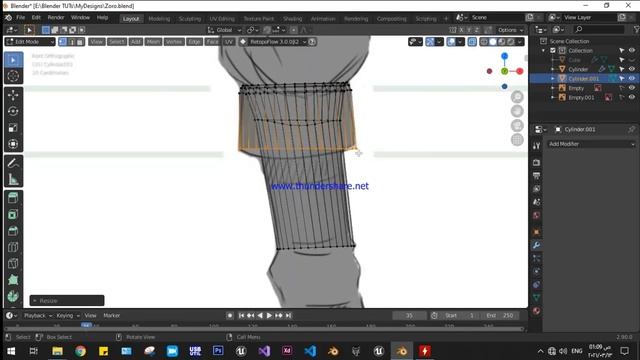Click the gizmo red X axis handle
Viewport: 640px width, 360px height.
click(x=520, y=71)
